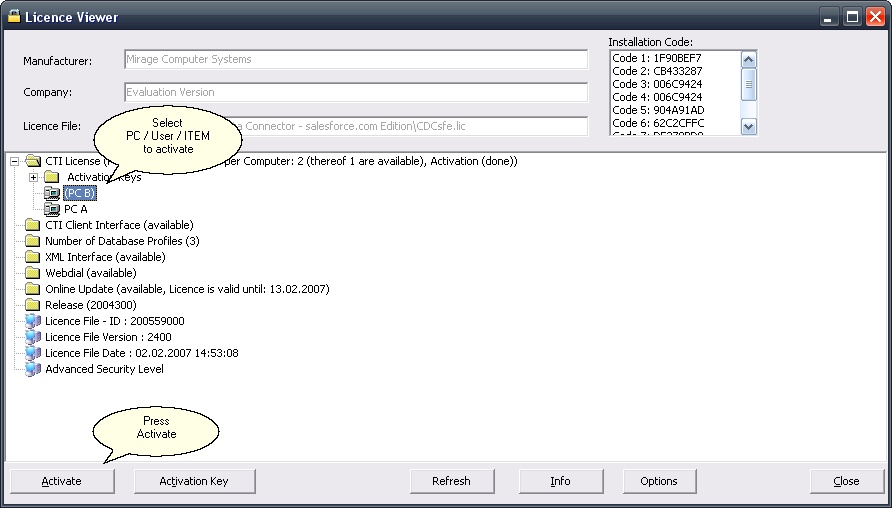Click the PC B computer icon

[52, 193]
